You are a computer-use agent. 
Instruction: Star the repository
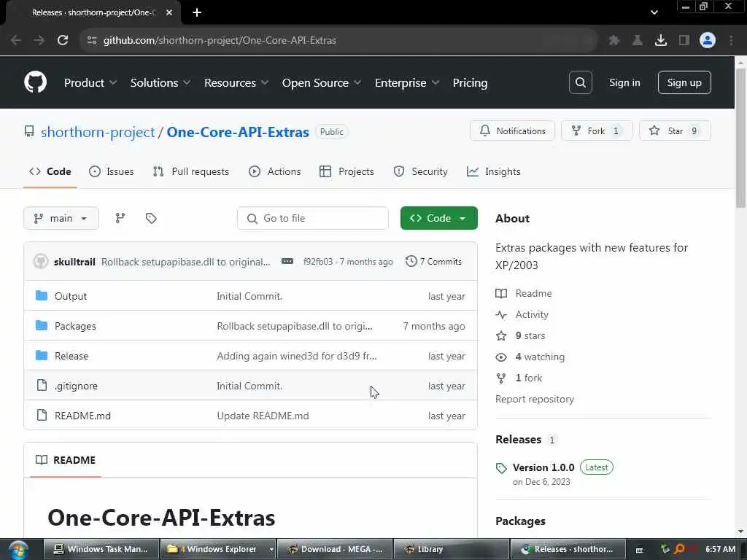tap(675, 131)
